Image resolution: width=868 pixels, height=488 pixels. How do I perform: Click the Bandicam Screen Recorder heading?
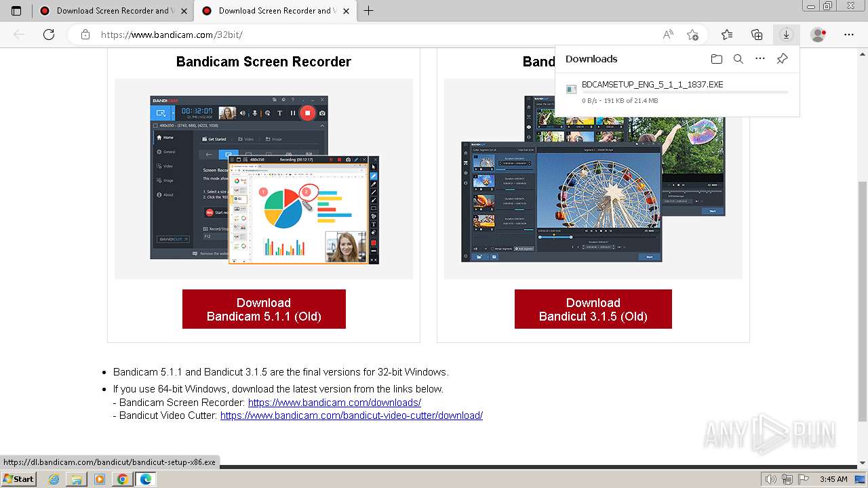[264, 62]
